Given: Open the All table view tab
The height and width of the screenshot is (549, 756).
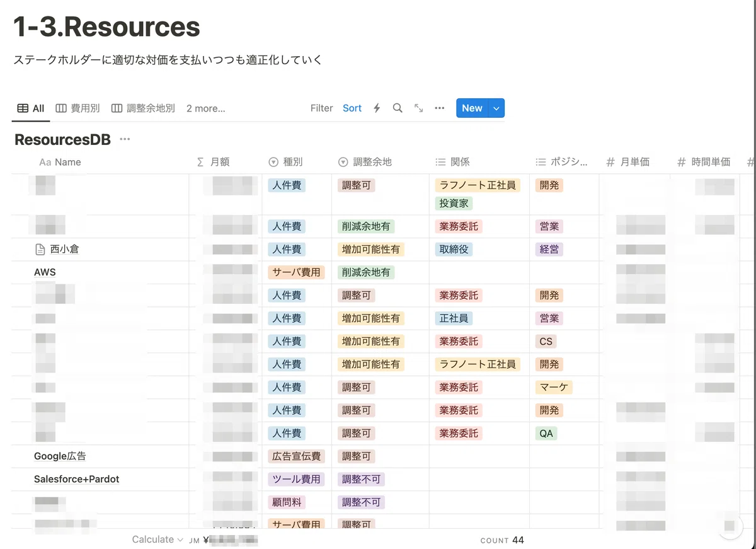Looking at the screenshot, I should point(31,108).
